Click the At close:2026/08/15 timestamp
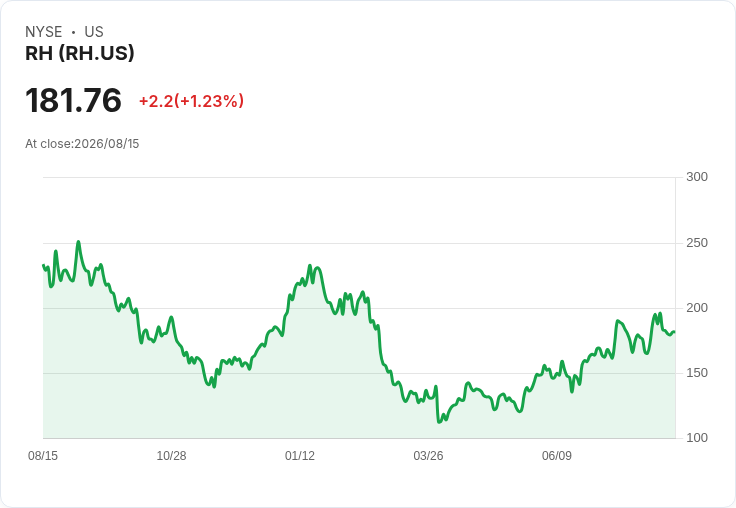The height and width of the screenshot is (508, 736). point(82,144)
